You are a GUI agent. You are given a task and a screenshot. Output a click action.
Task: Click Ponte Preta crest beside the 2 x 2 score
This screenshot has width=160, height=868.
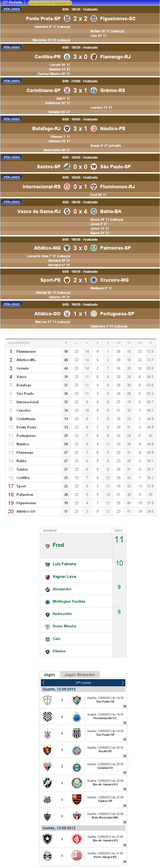coord(67,19)
